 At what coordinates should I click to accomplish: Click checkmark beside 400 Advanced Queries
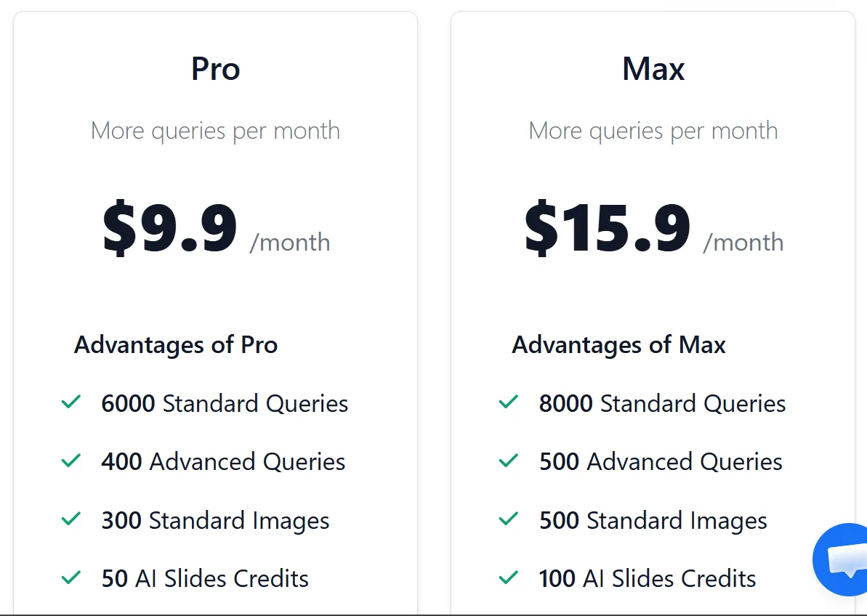[71, 461]
